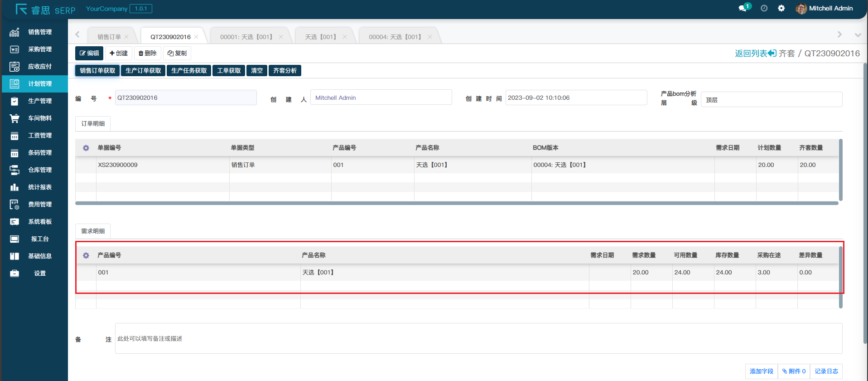Click the gear icon in 需求明细 table header

point(86,255)
